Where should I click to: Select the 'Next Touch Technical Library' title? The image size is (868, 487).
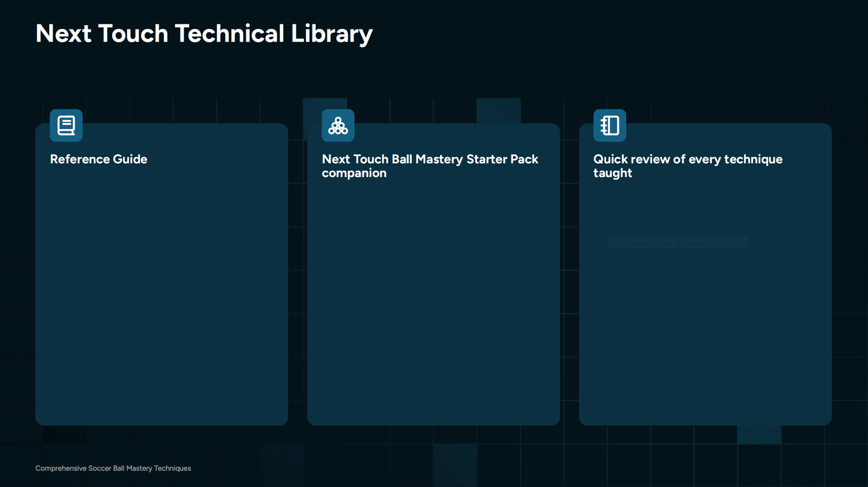[204, 34]
